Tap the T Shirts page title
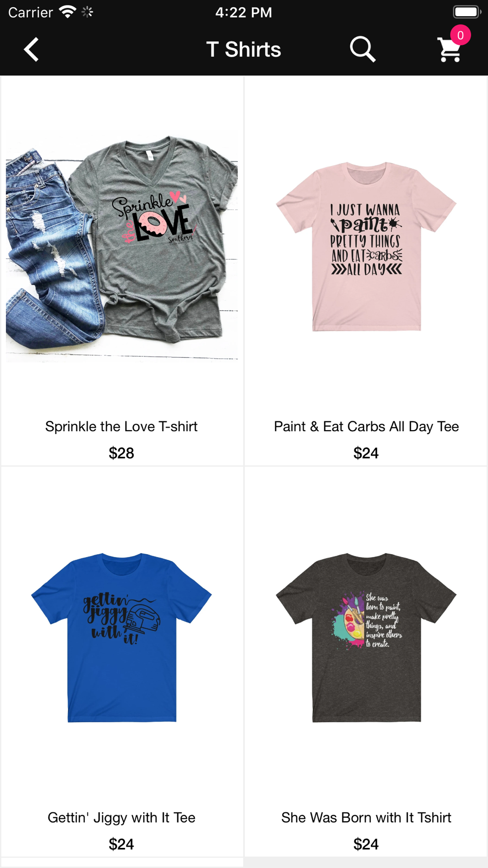The image size is (488, 868). (x=244, y=49)
